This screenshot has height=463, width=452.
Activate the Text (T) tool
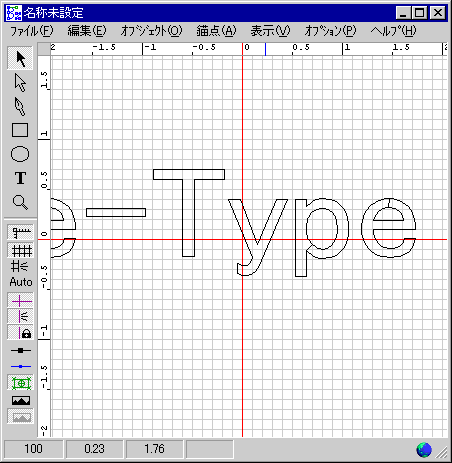20,178
